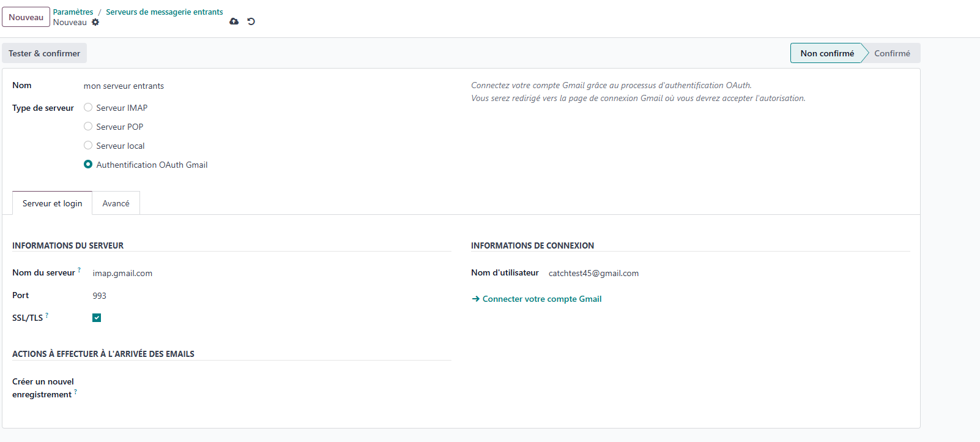The width and height of the screenshot is (980, 442).
Task: Click the gear actions icon beside Nouveau
Action: pos(95,22)
